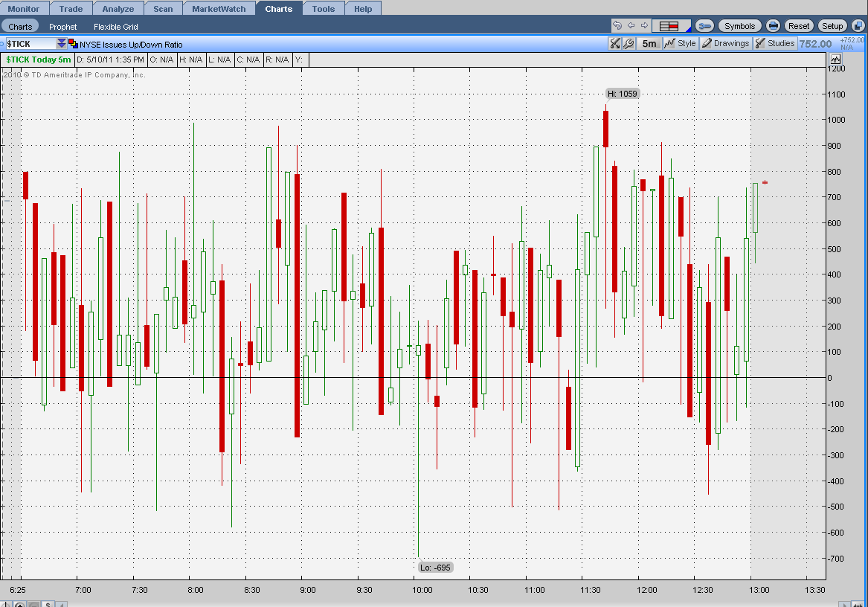This screenshot has height=607, width=868.
Task: Click the date field D: 5/10/11 1:35 PM
Action: tap(110, 60)
